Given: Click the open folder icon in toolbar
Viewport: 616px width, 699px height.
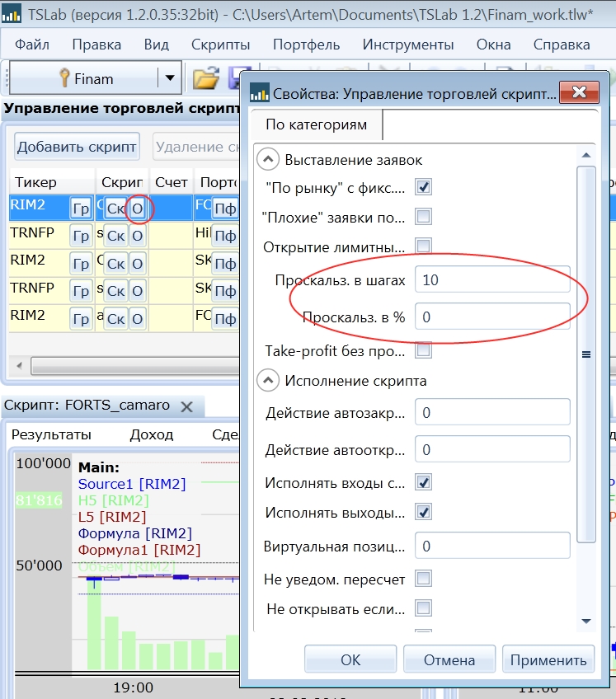Looking at the screenshot, I should point(205,78).
